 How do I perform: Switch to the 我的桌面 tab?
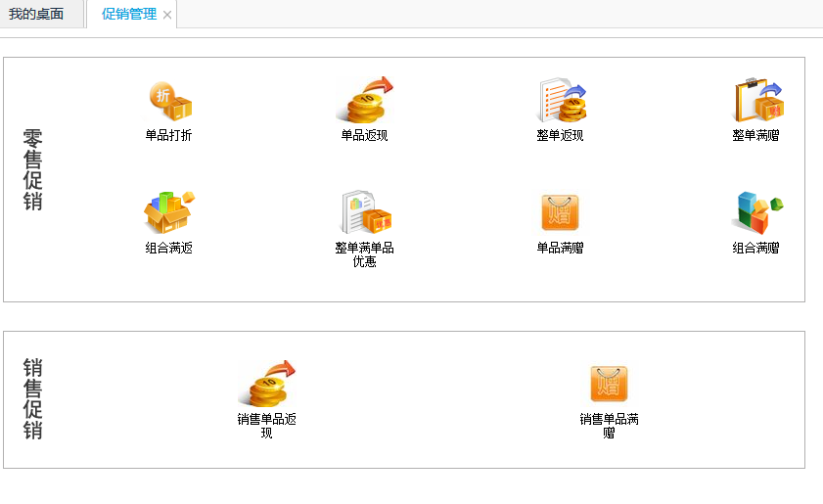pyautogui.click(x=36, y=14)
